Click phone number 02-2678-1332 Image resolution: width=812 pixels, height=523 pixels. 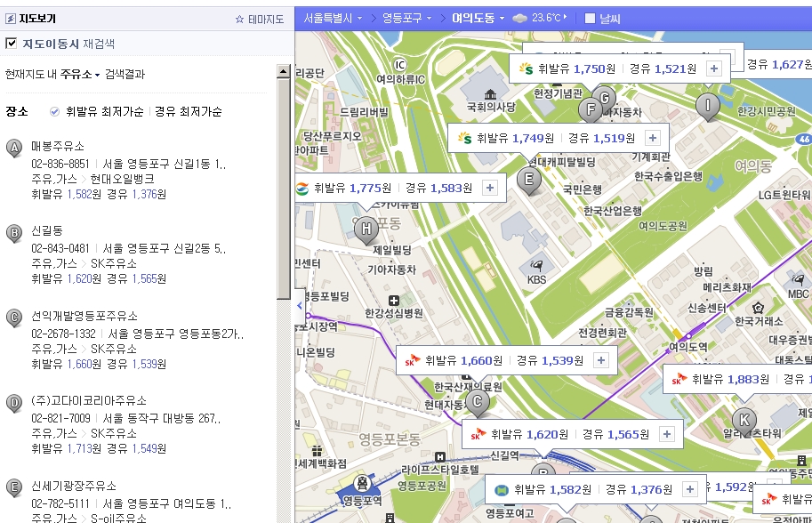pyautogui.click(x=63, y=334)
